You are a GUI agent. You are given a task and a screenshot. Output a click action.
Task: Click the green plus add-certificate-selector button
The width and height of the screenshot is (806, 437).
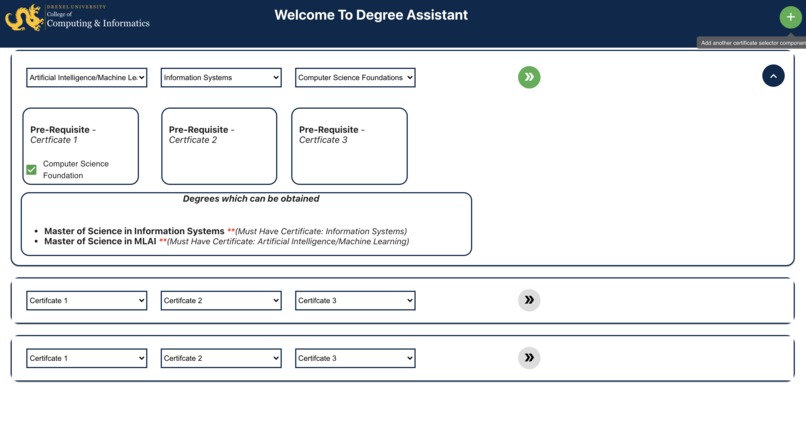790,17
